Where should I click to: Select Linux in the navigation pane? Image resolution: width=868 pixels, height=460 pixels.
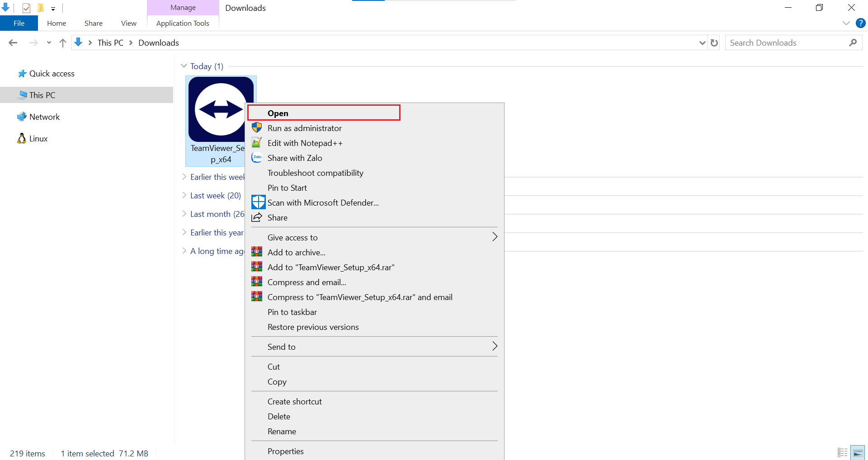(x=38, y=139)
